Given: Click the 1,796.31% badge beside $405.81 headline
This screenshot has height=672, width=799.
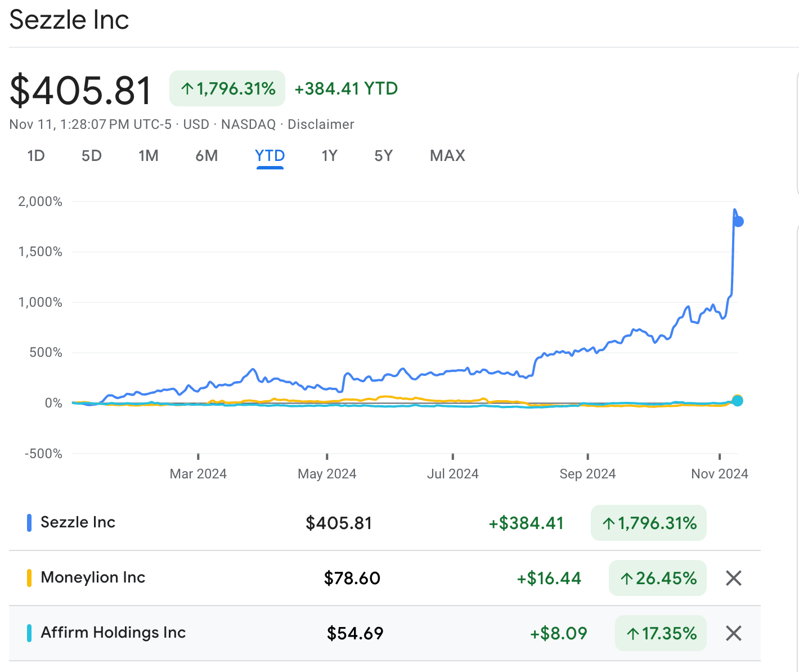Looking at the screenshot, I should (227, 88).
